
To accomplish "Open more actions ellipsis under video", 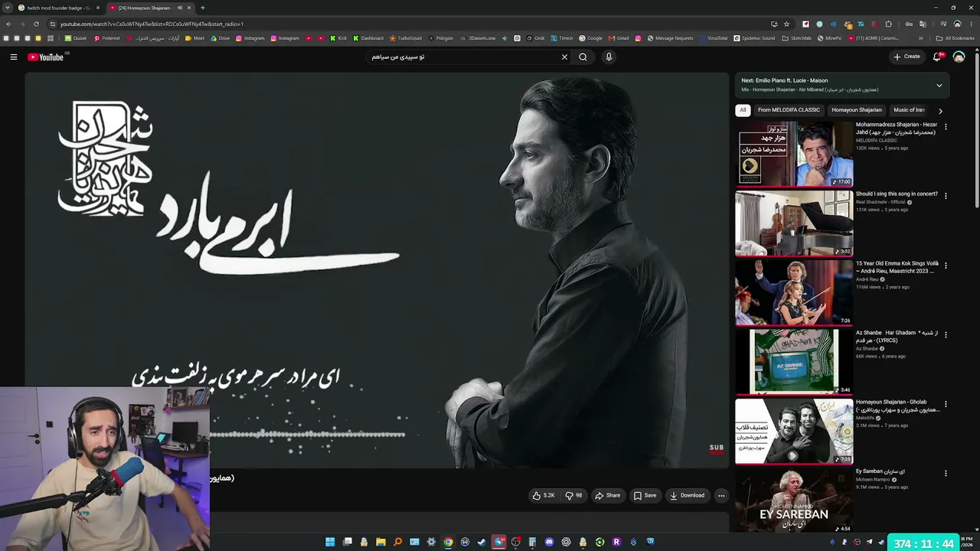I will pyautogui.click(x=721, y=496).
